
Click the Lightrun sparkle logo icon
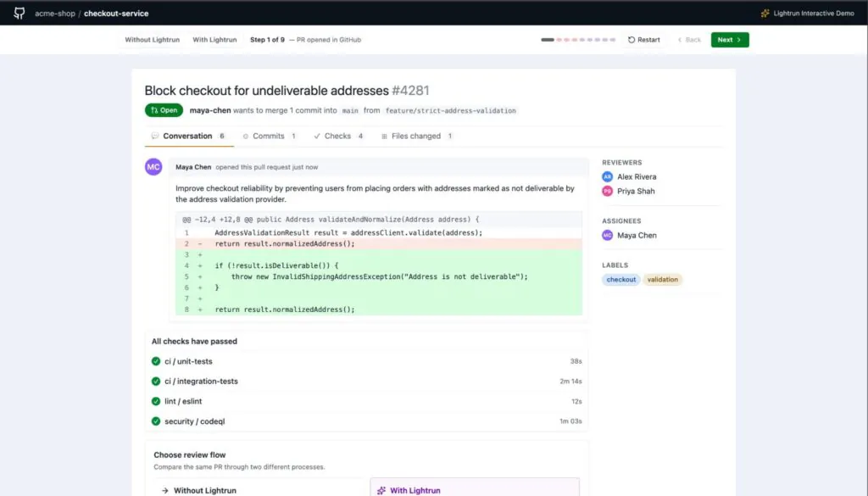click(765, 14)
